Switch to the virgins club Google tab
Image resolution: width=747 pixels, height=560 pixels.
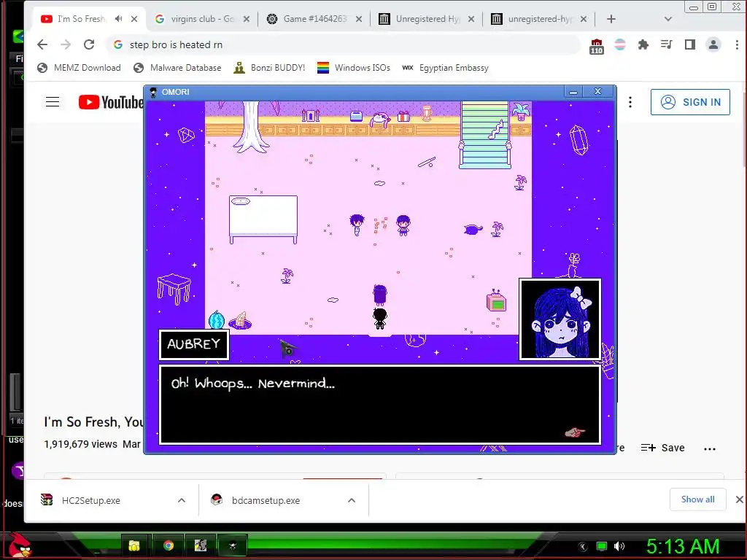tap(202, 19)
